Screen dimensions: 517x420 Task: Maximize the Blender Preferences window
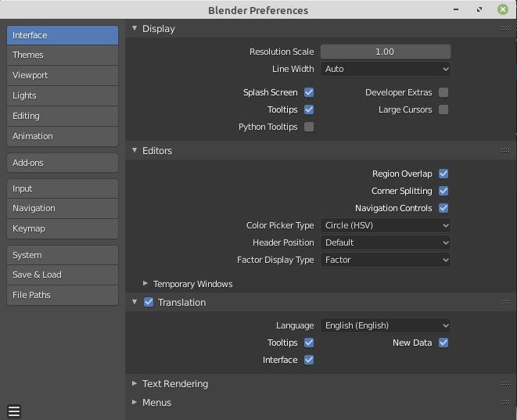[479, 9]
